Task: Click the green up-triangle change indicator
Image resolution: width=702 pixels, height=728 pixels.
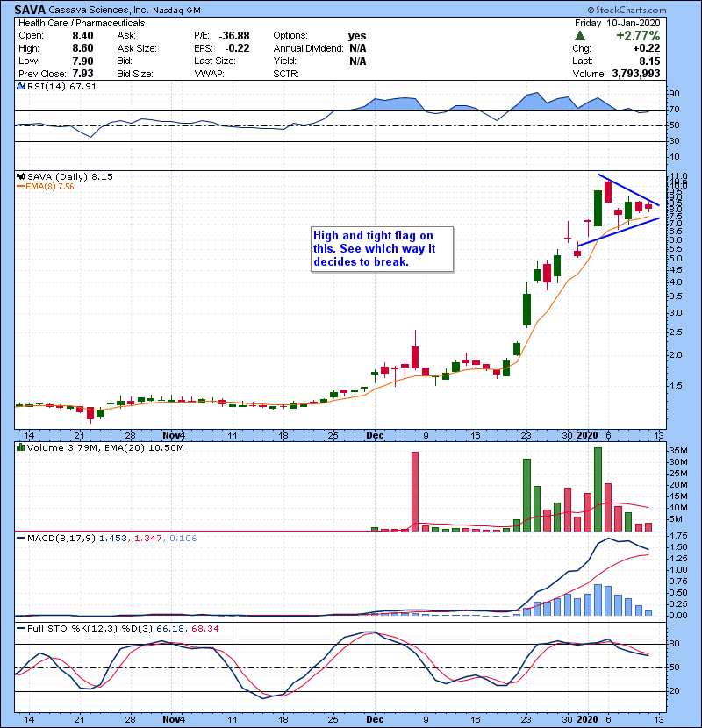Action: click(579, 36)
